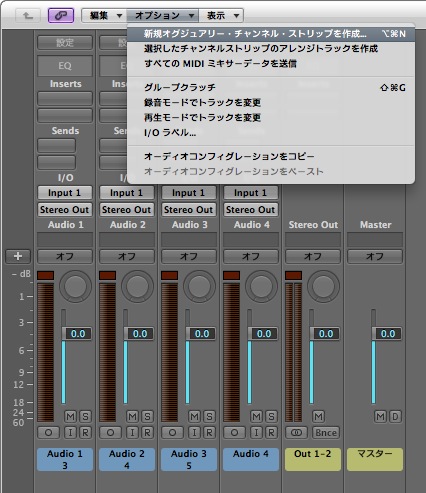
Task: Open Audio 4 Input 1 selector
Action: tap(251, 193)
